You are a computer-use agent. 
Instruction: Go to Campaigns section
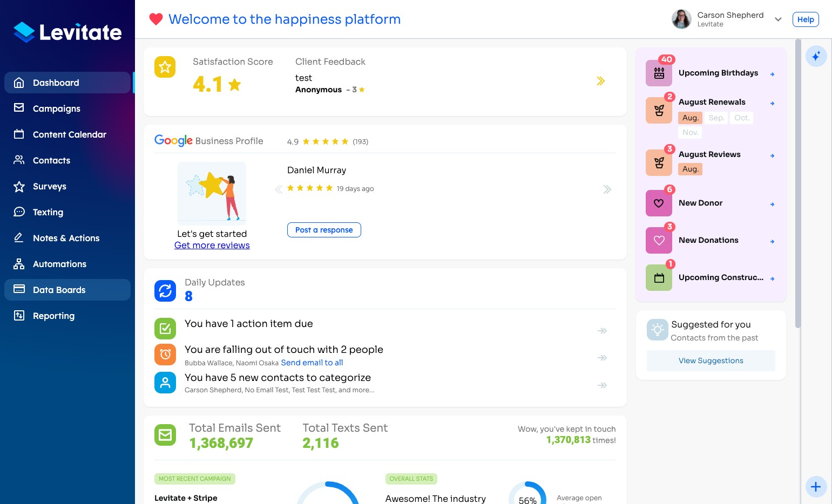tap(67, 108)
